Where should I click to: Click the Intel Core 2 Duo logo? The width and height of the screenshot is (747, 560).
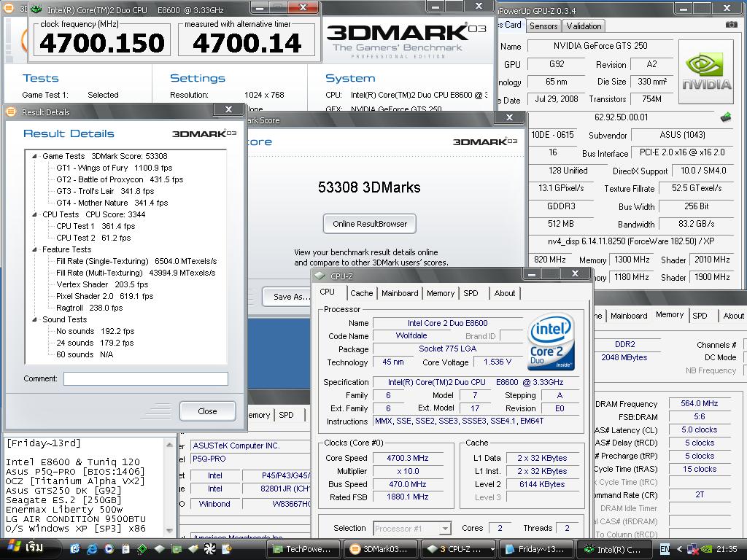[x=551, y=341]
